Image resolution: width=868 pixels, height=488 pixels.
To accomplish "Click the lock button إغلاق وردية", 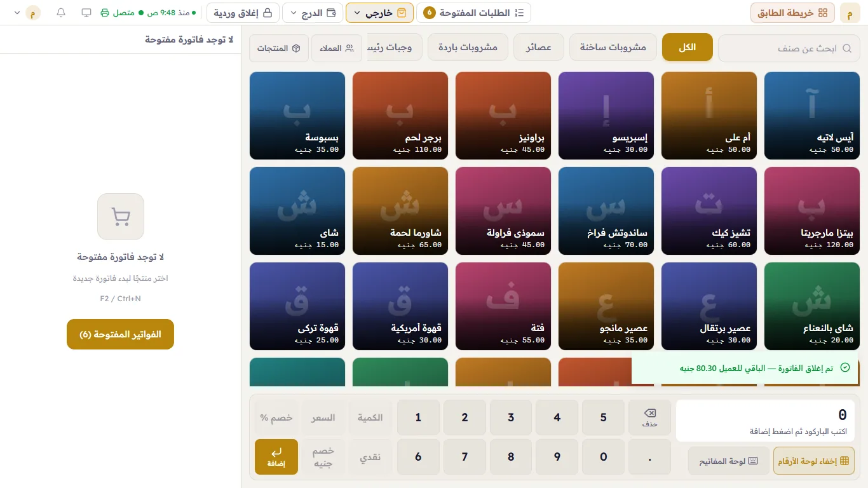I will pos(243,13).
